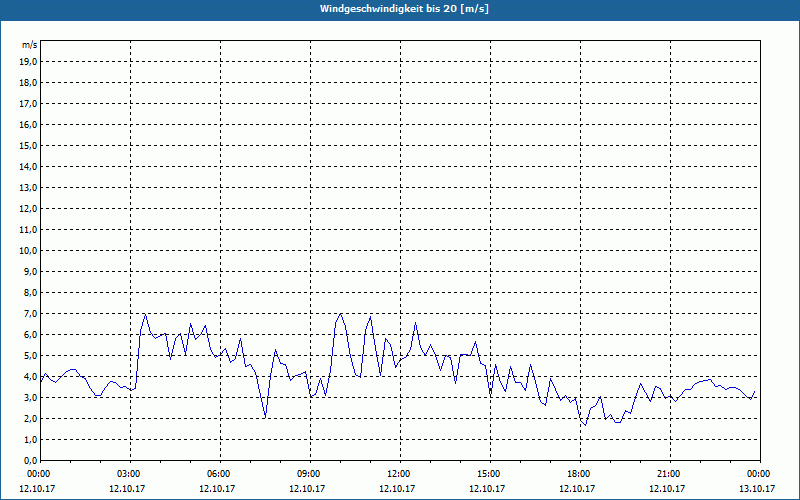Select the 8,0 y-axis label
800x500 pixels.
tap(30, 292)
